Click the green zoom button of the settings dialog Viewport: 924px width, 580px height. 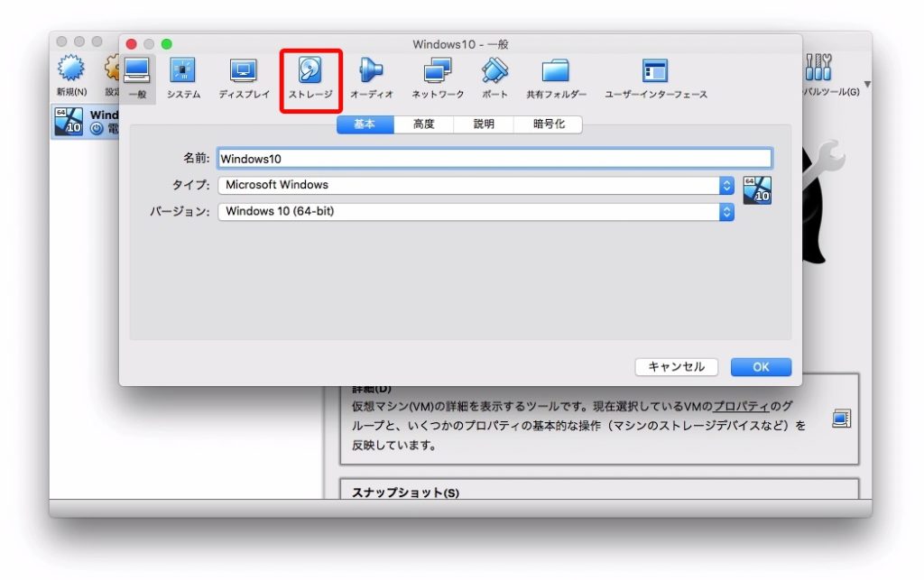(x=167, y=44)
